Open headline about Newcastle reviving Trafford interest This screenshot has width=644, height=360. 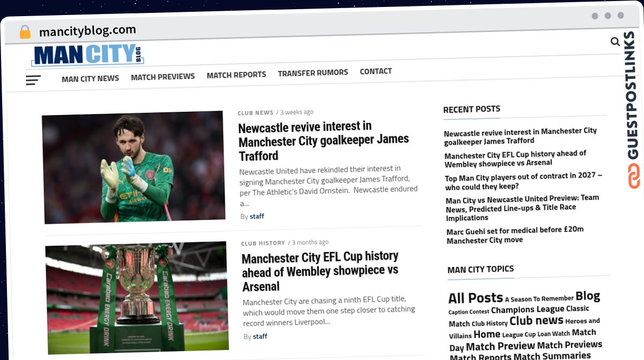pos(324,141)
